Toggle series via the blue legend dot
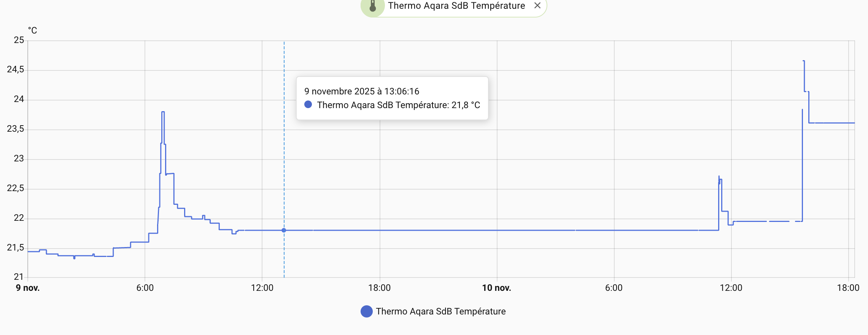868x335 pixels. pos(366,311)
